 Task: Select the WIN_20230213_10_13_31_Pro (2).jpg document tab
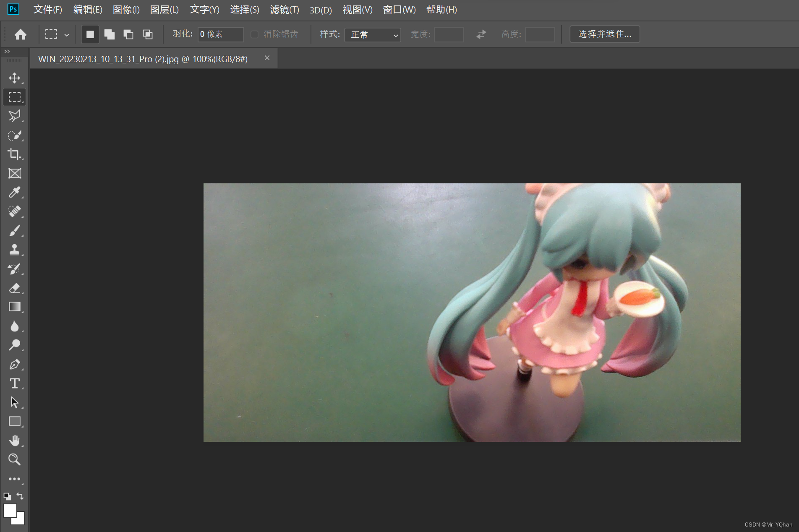coord(143,59)
